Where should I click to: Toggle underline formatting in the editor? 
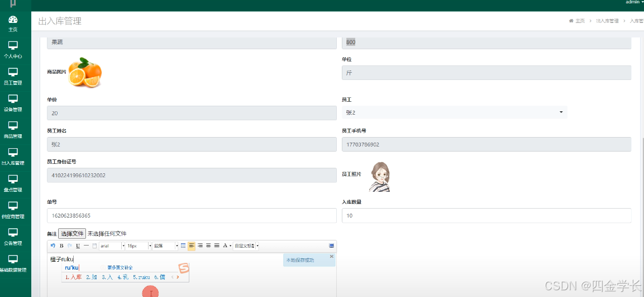tap(78, 246)
